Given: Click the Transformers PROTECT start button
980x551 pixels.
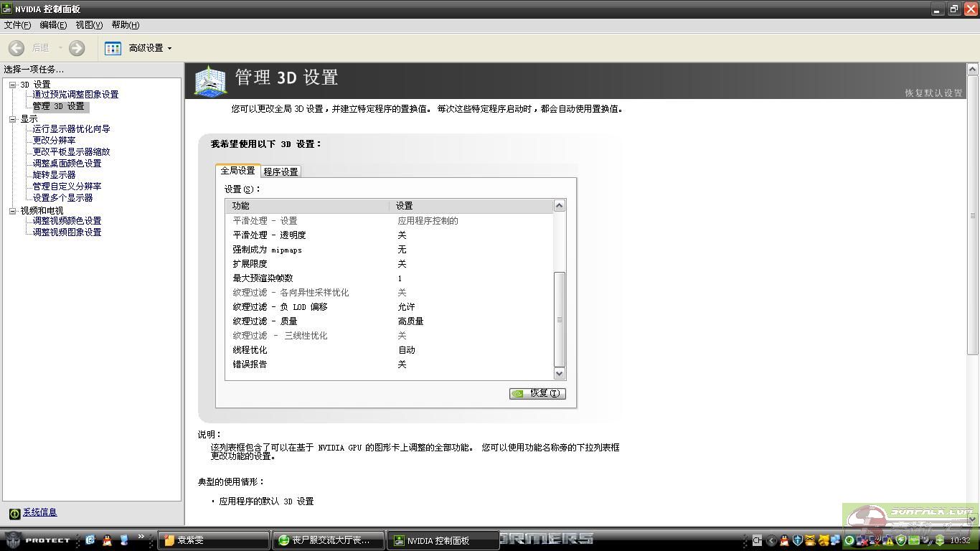Looking at the screenshot, I should [39, 540].
